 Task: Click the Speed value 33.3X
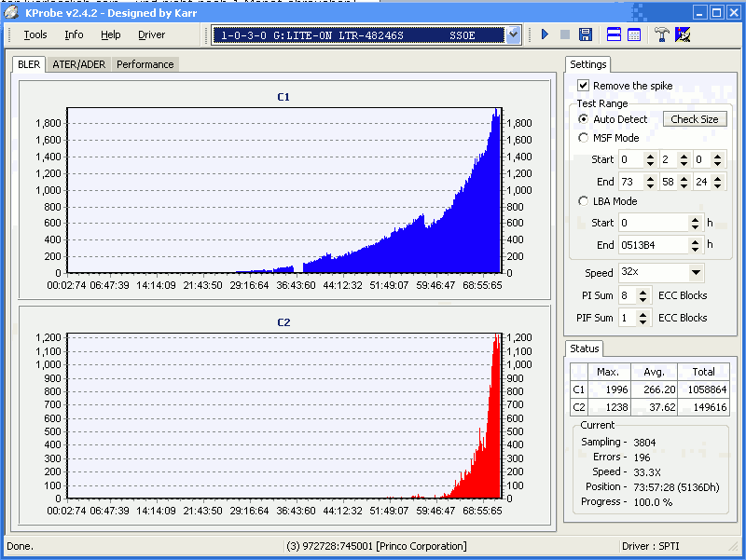pyautogui.click(x=646, y=472)
